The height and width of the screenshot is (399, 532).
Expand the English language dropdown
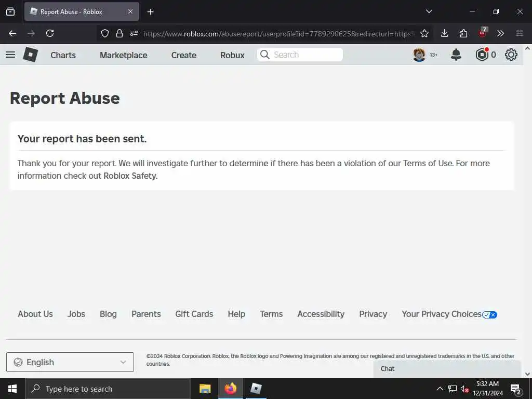pyautogui.click(x=70, y=362)
